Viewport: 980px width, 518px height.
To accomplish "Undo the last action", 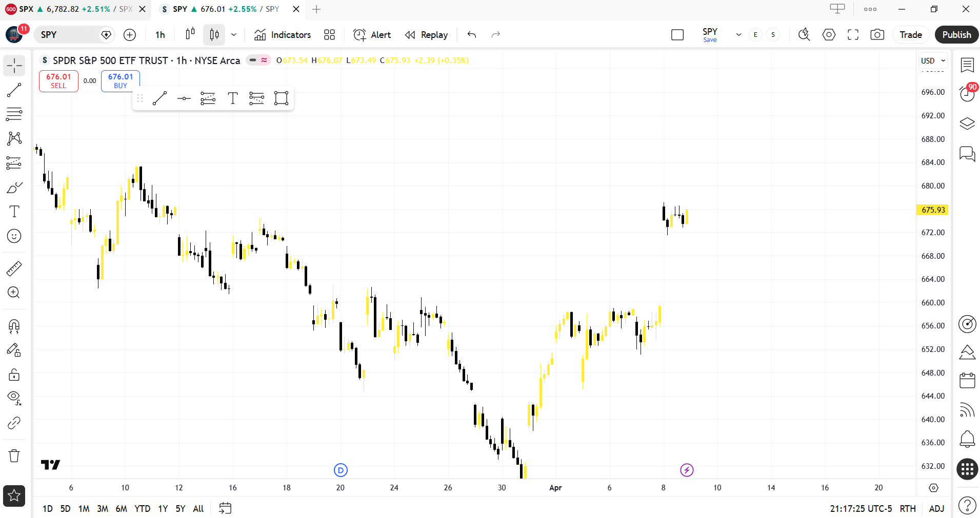I will pyautogui.click(x=472, y=35).
